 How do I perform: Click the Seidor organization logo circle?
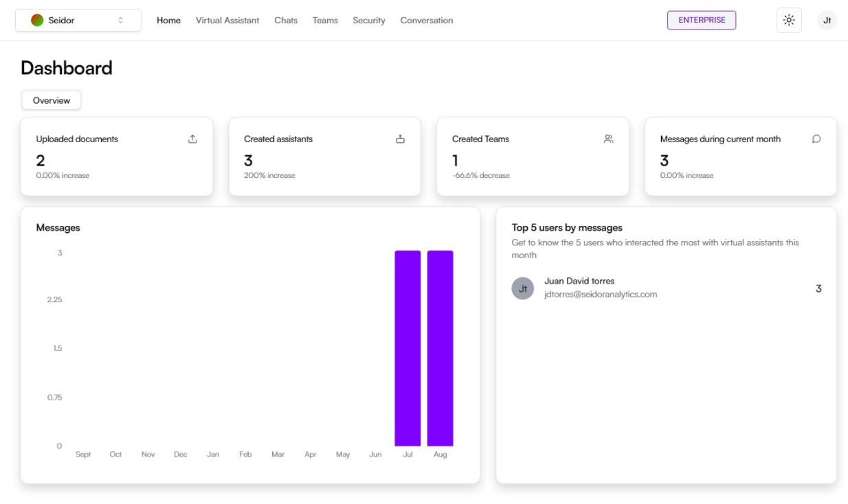(37, 21)
